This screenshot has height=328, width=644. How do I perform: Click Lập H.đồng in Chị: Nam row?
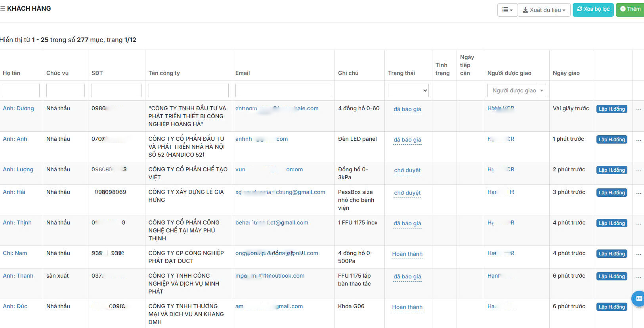[x=612, y=254]
